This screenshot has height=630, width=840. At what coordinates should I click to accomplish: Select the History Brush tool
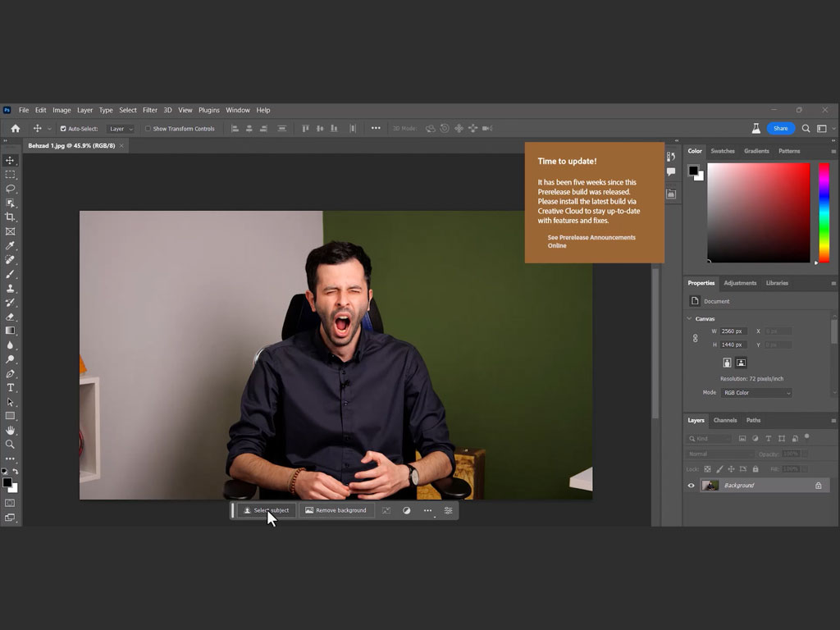click(10, 302)
